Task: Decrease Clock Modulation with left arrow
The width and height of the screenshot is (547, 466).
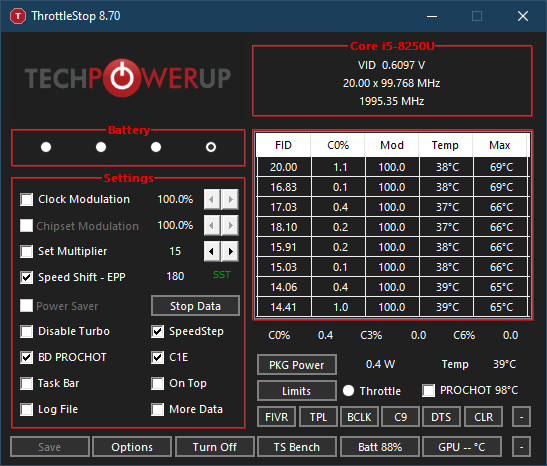Action: pyautogui.click(x=212, y=200)
